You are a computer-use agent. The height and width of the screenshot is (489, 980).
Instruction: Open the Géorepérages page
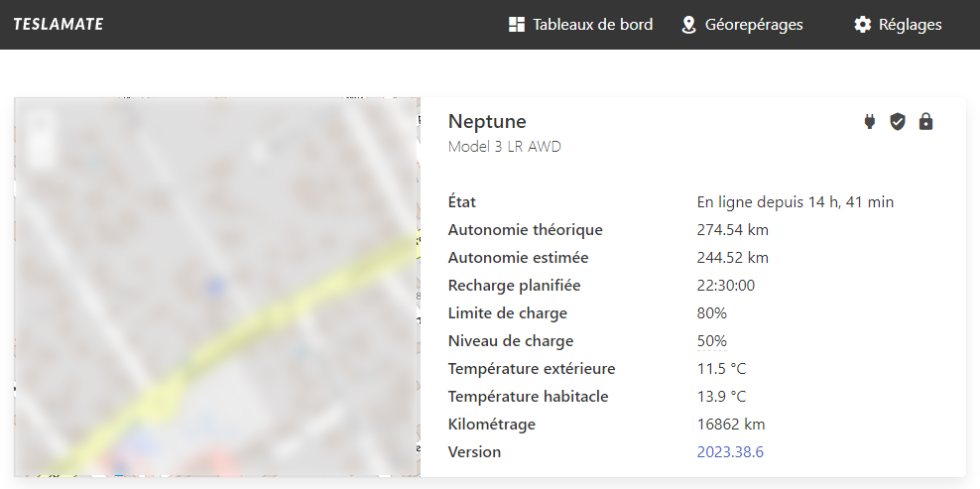tap(742, 25)
